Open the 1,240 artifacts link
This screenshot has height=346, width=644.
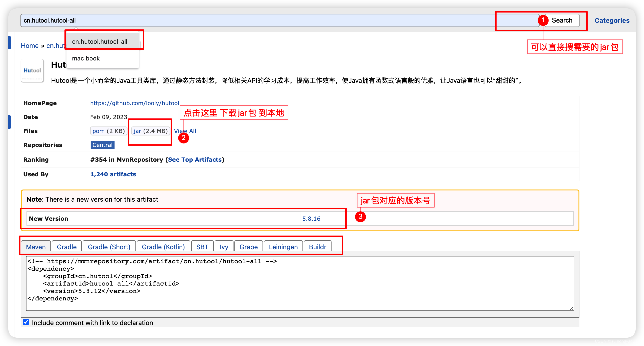pos(113,174)
